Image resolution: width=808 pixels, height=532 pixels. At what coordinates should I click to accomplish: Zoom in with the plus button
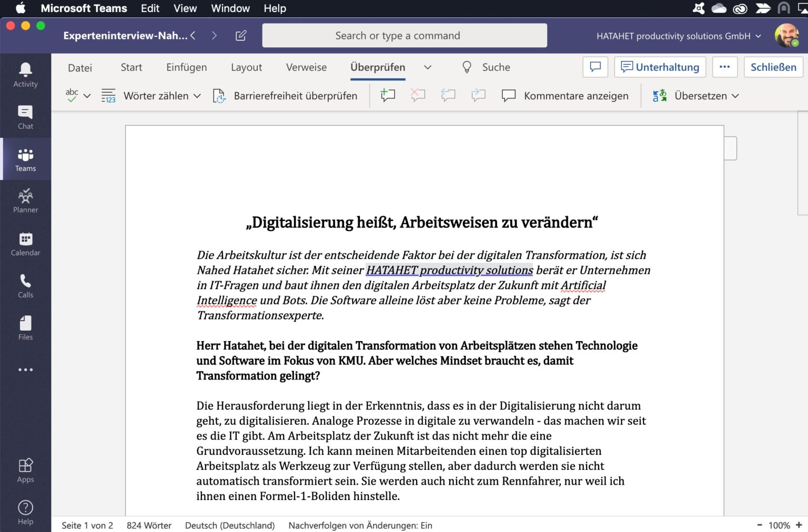(x=799, y=525)
